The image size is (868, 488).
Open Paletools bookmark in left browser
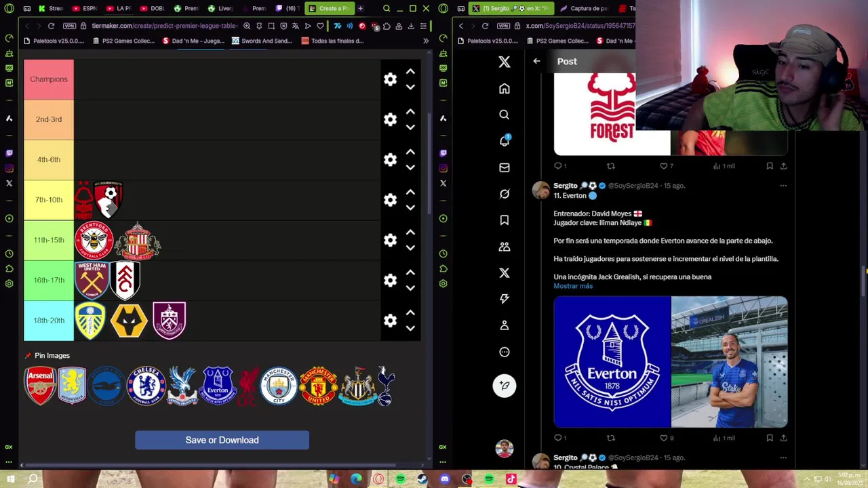(x=54, y=41)
